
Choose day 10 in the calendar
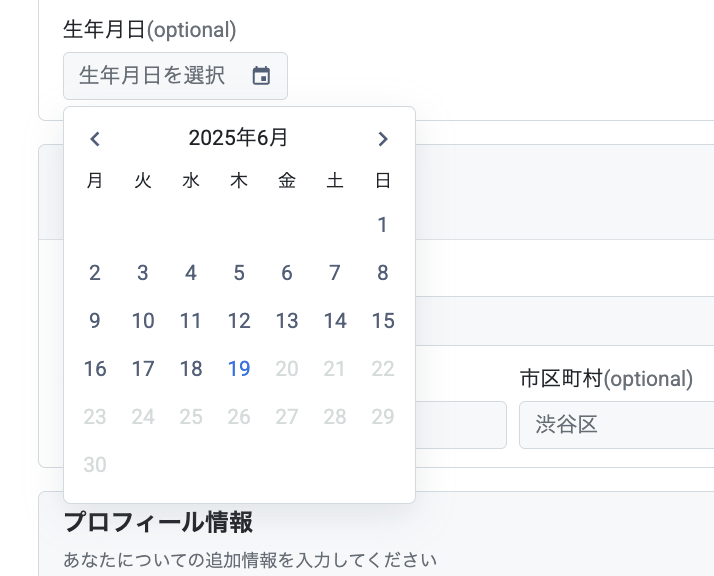pos(143,321)
